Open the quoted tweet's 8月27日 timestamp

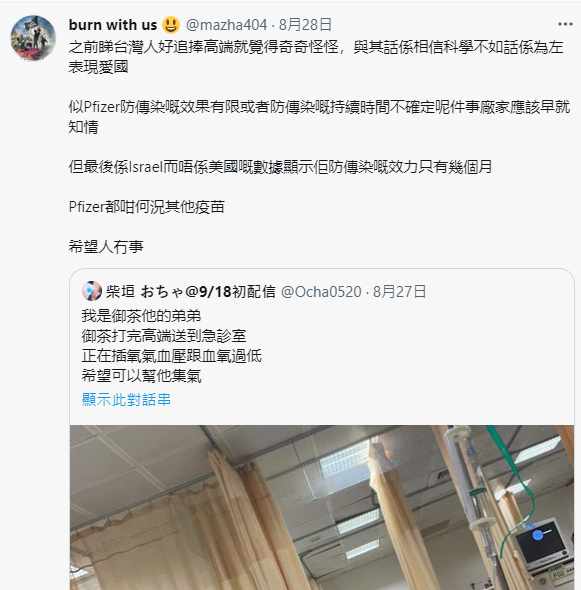click(x=399, y=292)
